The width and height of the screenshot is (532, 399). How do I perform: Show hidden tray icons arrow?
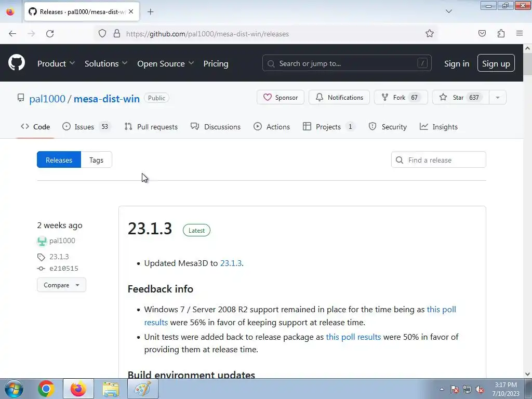coord(442,389)
